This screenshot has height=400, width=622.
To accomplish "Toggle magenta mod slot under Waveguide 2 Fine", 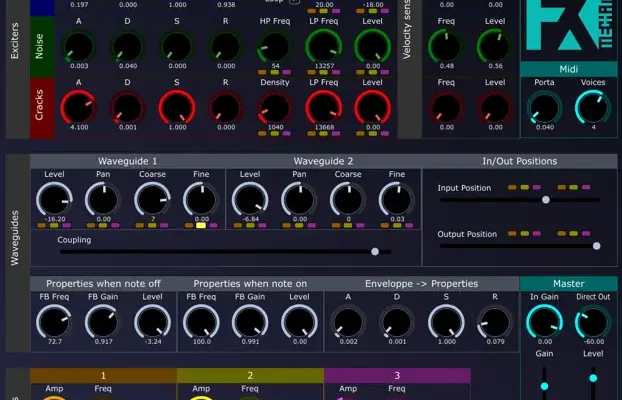I will pyautogui.click(x=409, y=225).
